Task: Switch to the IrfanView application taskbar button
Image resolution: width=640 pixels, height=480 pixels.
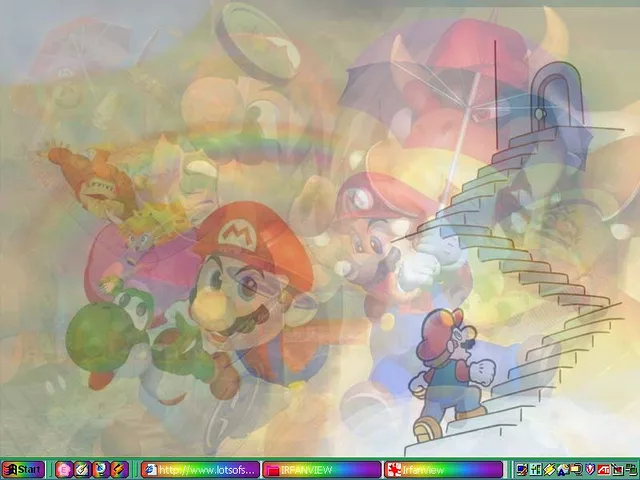Action: pyautogui.click(x=443, y=469)
